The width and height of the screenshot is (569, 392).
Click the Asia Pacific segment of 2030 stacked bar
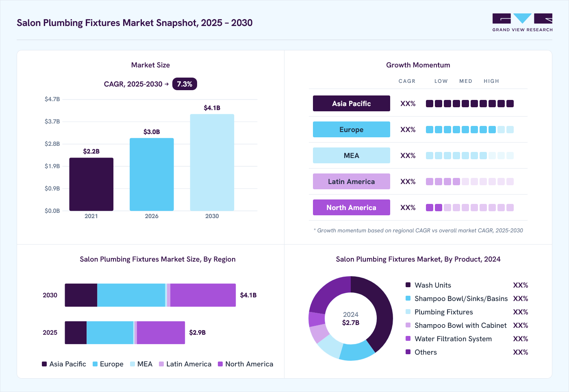click(81, 295)
